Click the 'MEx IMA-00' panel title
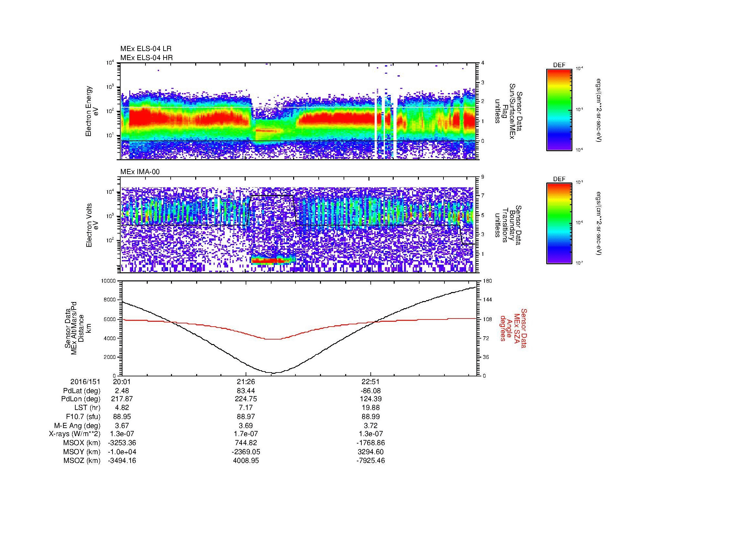The height and width of the screenshot is (534, 756). 140,172
